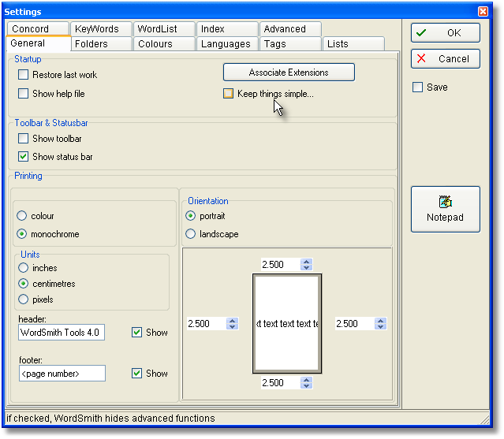
Task: Click the header text field
Action: 62,332
